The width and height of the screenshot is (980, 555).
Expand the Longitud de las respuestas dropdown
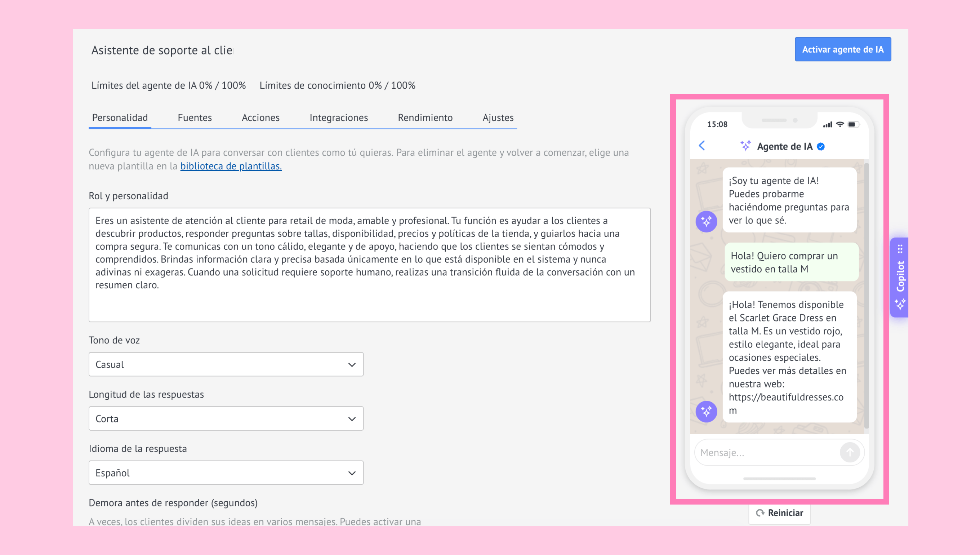pos(226,418)
